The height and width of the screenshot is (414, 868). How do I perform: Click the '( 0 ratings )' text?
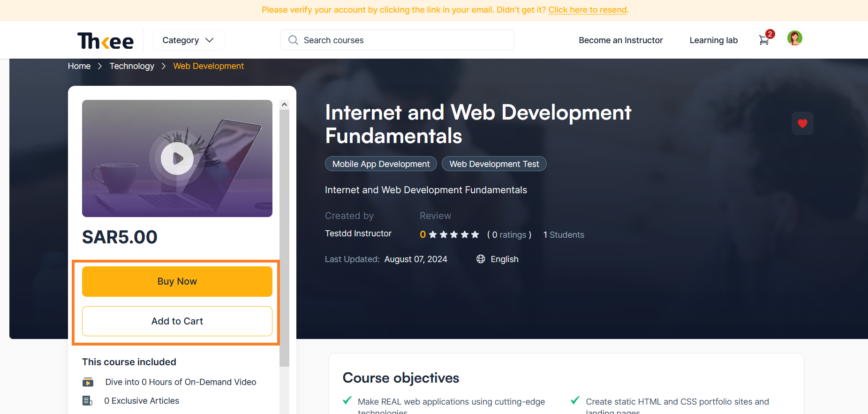click(x=509, y=235)
